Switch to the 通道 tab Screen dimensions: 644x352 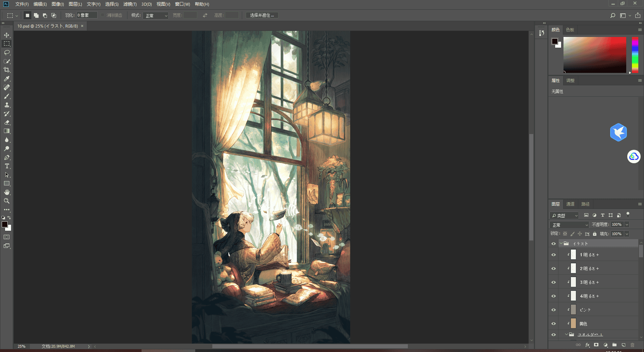pos(570,204)
